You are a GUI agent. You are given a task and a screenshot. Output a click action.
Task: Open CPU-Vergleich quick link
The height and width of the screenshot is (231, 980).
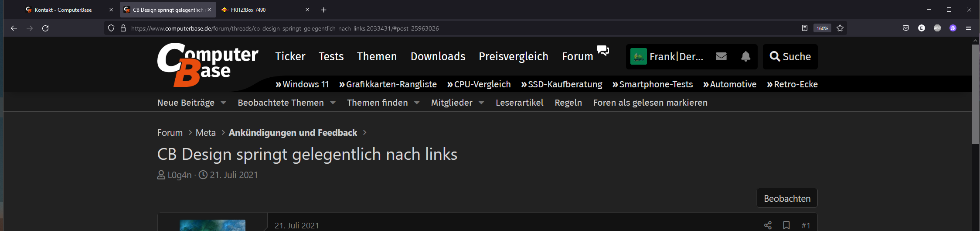479,84
